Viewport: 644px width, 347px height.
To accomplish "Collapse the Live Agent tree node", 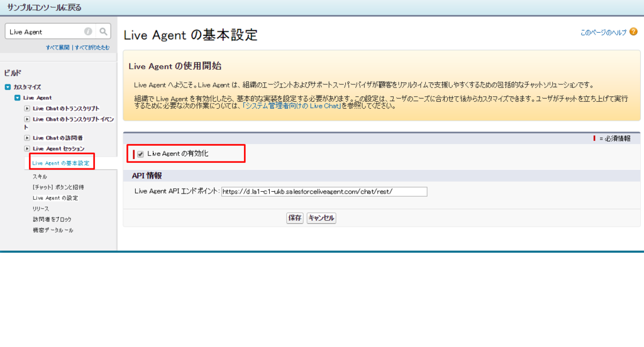I will click(17, 97).
